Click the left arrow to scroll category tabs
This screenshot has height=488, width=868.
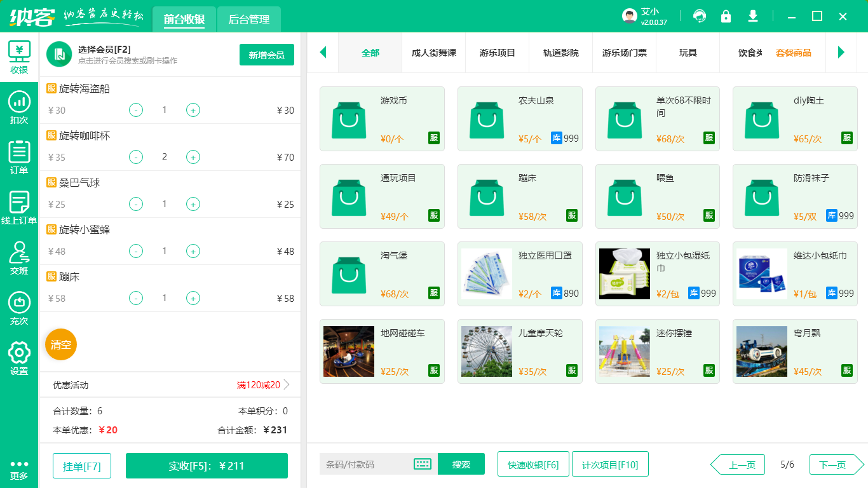(323, 53)
